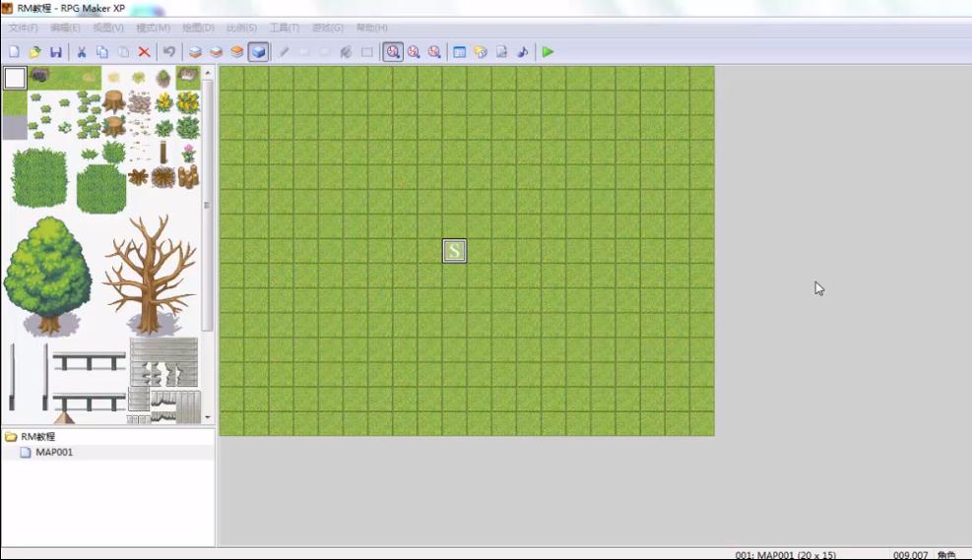Image resolution: width=972 pixels, height=560 pixels.
Task: Switch to map layer 1
Action: tap(195, 52)
